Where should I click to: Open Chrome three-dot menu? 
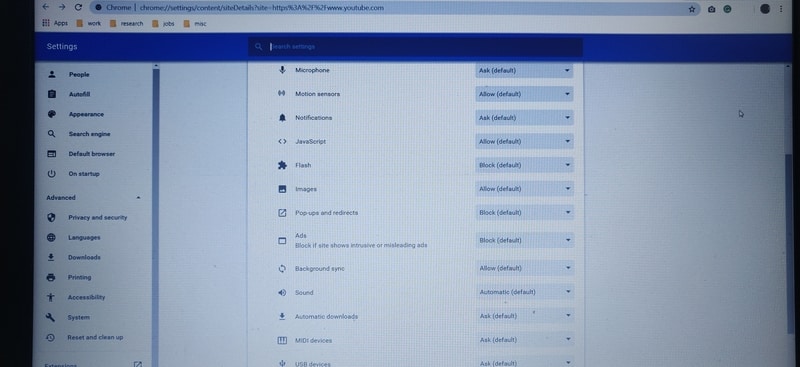(781, 9)
